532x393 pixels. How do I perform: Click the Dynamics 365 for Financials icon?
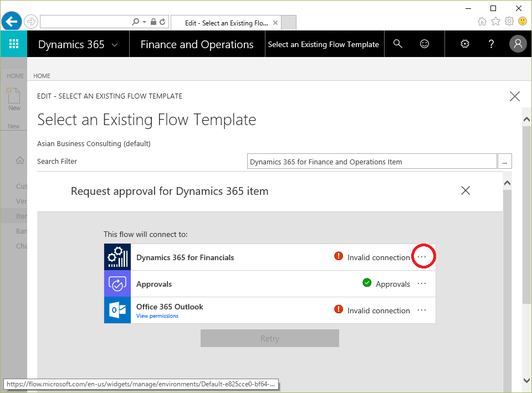click(x=117, y=257)
